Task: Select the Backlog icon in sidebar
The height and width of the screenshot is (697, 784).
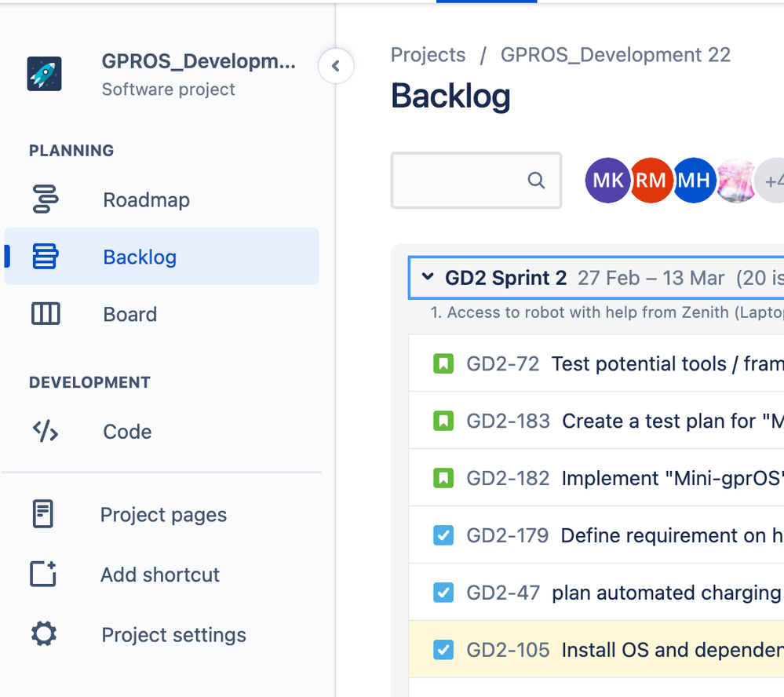Action: pos(46,257)
